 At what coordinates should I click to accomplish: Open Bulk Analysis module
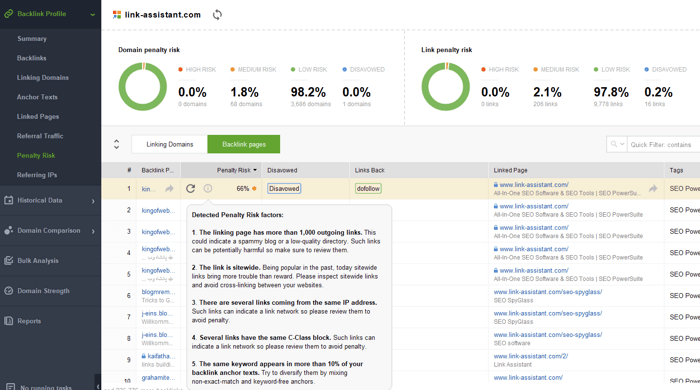[x=38, y=261]
